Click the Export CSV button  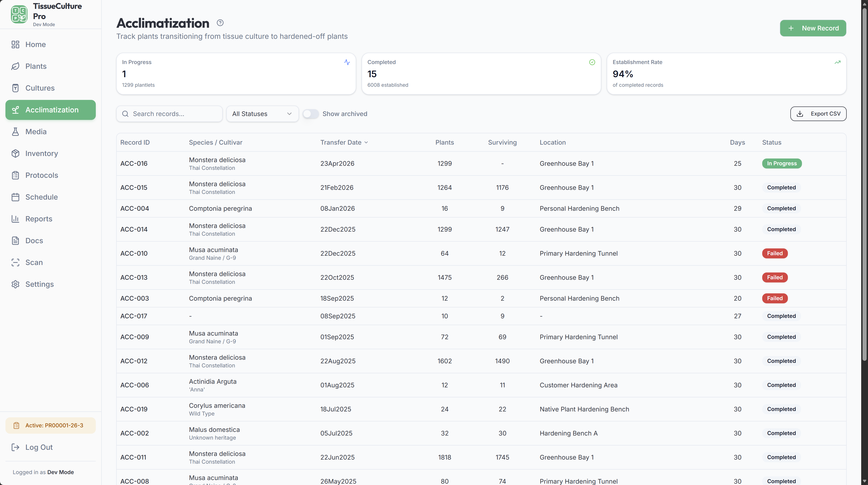click(x=818, y=114)
